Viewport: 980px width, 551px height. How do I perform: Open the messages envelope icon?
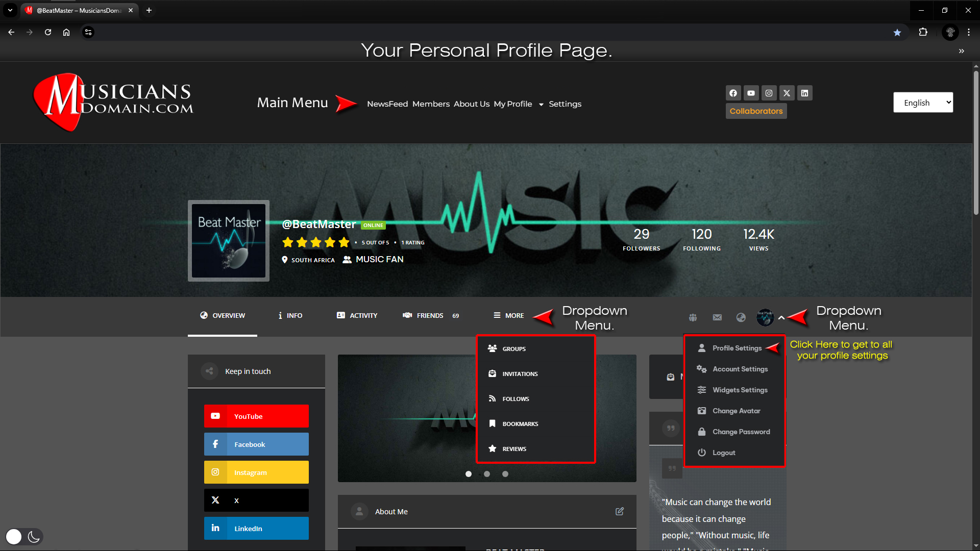(x=717, y=317)
